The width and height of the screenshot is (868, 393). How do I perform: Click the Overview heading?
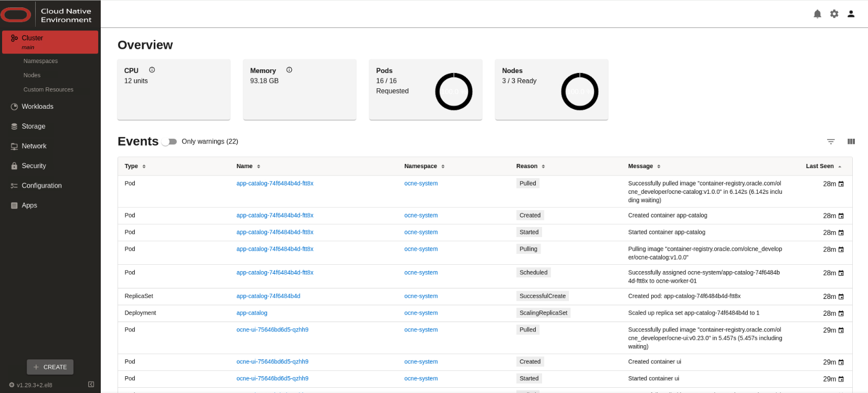point(145,45)
